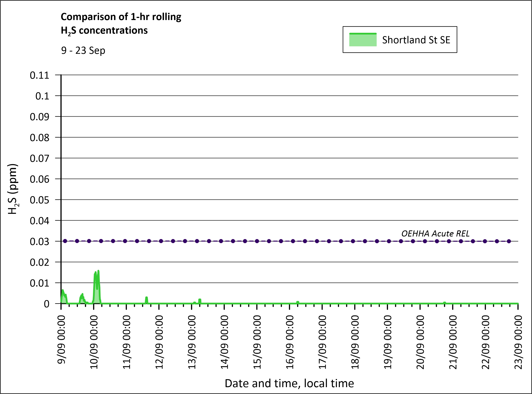Click the 9/09 00:00 x-axis date label

point(61,339)
